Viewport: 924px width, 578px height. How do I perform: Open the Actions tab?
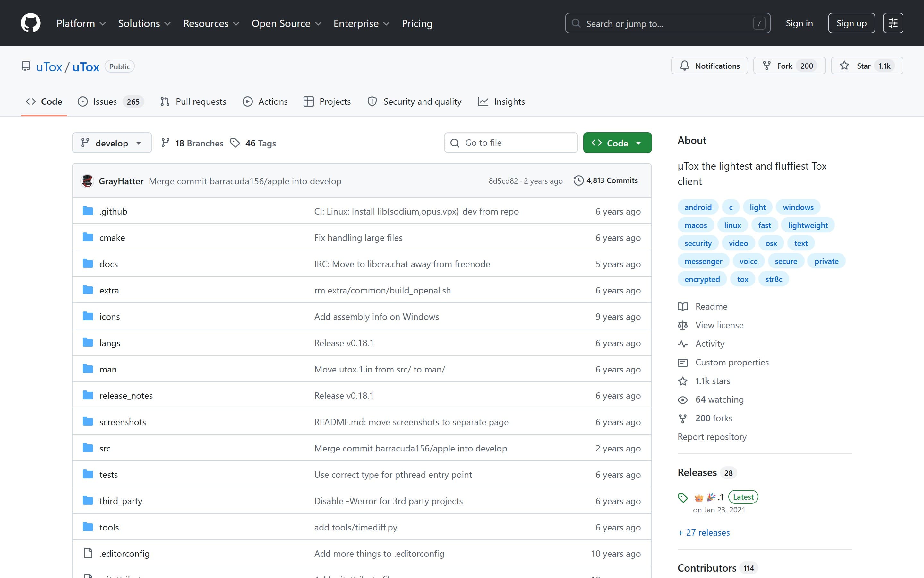[265, 102]
